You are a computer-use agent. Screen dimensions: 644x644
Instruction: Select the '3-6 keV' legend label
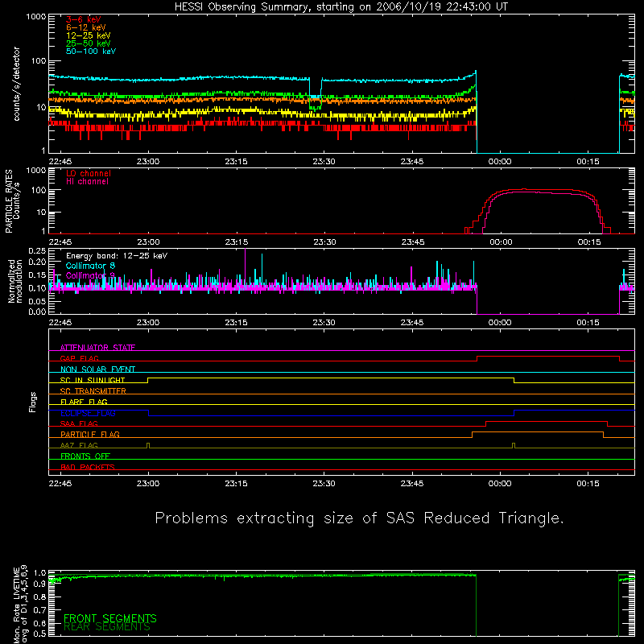coord(83,19)
